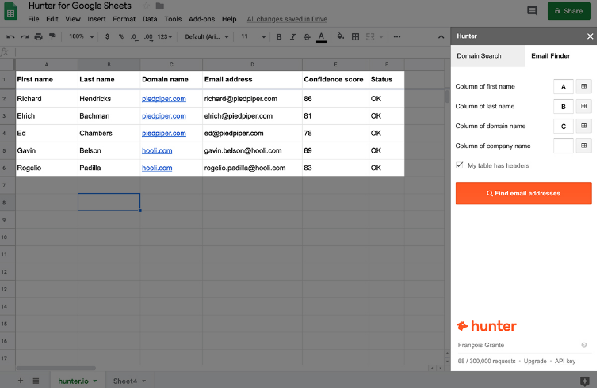Viewport: 597px width, 388px height.
Task: Toggle strikethrough formatting
Action: tap(307, 37)
